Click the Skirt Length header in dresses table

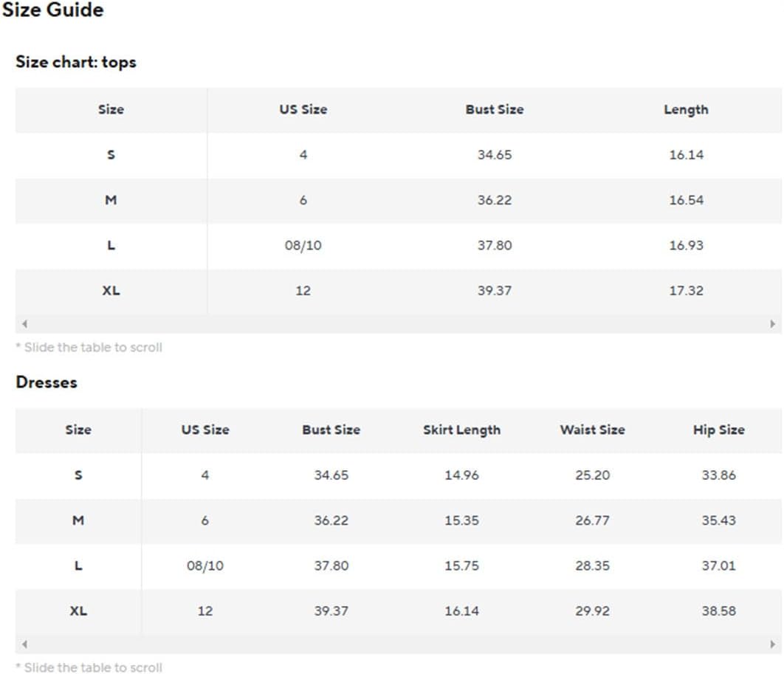461,430
